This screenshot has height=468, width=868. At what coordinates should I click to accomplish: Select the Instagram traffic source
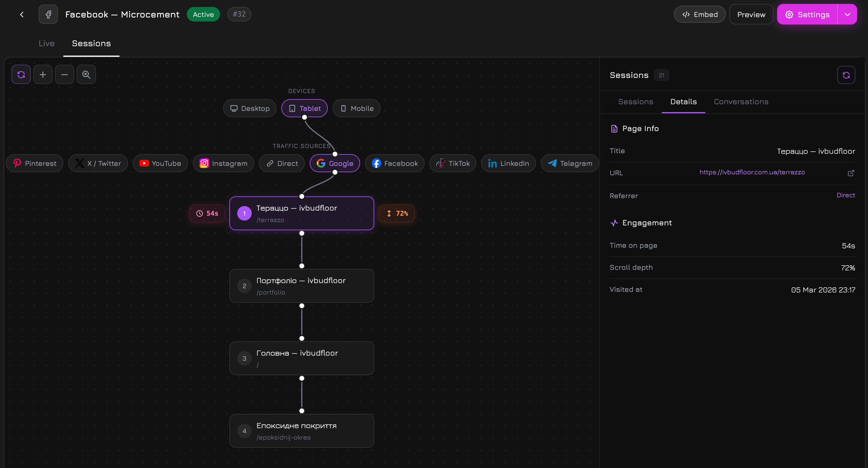tap(223, 163)
